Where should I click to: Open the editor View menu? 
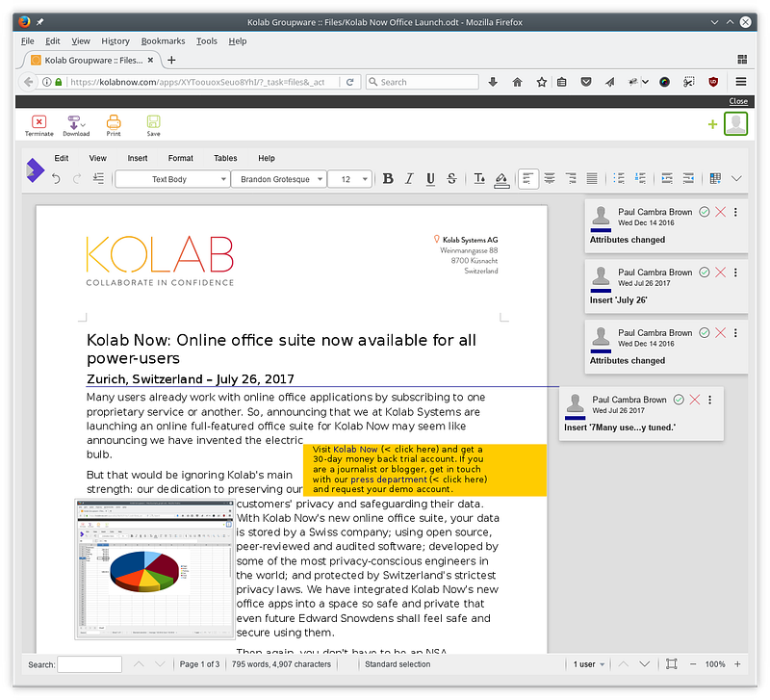coord(98,158)
